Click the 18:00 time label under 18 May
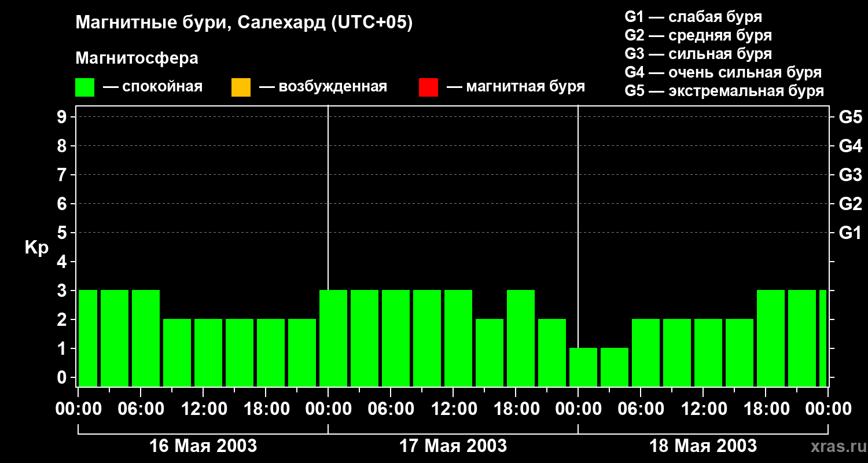Screen dimensions: 868x463 click(x=766, y=409)
